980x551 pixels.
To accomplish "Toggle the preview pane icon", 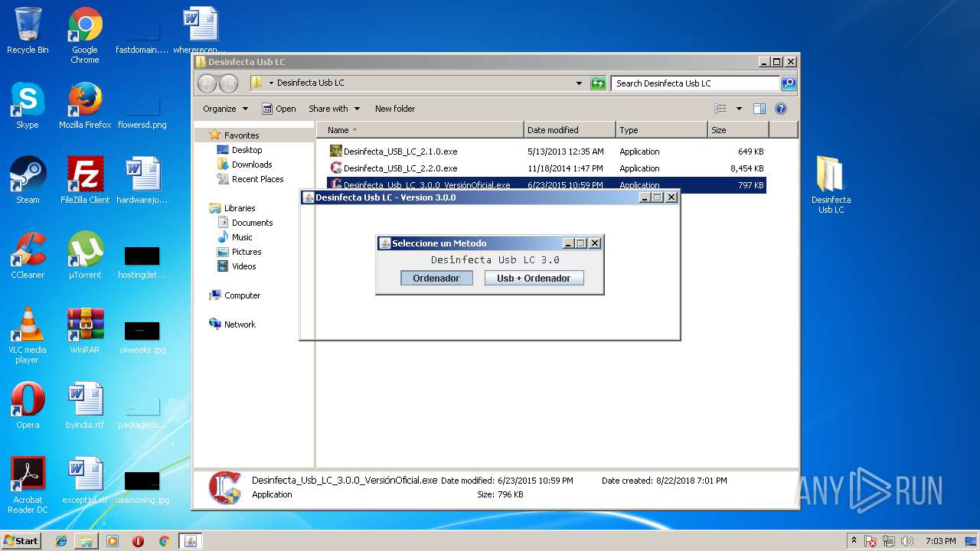I will coord(759,109).
